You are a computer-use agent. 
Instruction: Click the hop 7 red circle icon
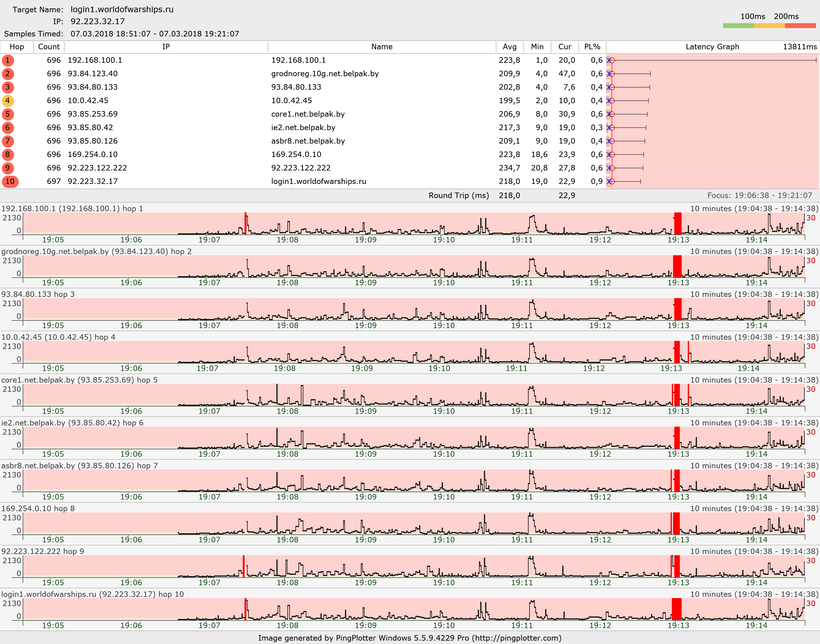(x=8, y=141)
